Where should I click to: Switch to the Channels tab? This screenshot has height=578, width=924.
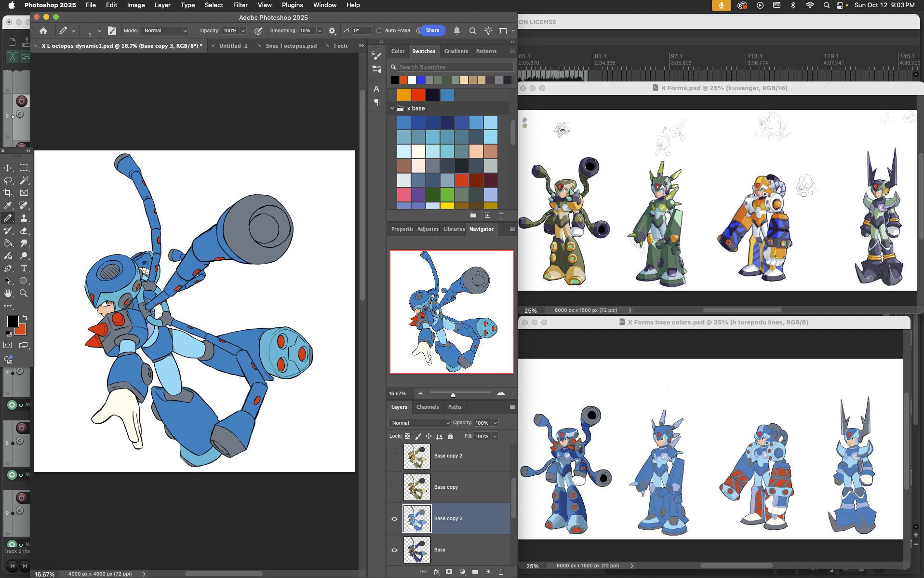tap(428, 407)
